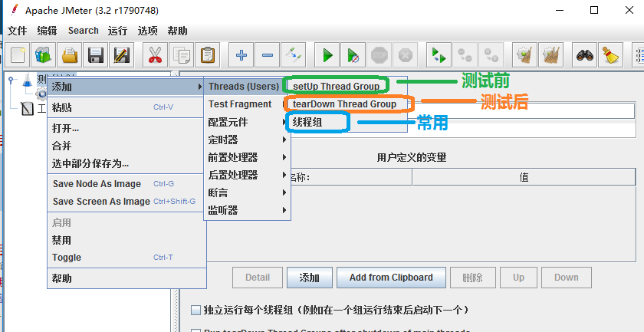Open the Search menu
The height and width of the screenshot is (332, 644).
tap(84, 31)
